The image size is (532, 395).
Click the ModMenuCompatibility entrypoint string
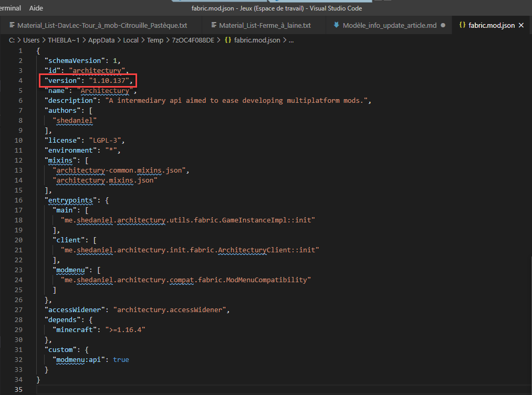pos(186,280)
